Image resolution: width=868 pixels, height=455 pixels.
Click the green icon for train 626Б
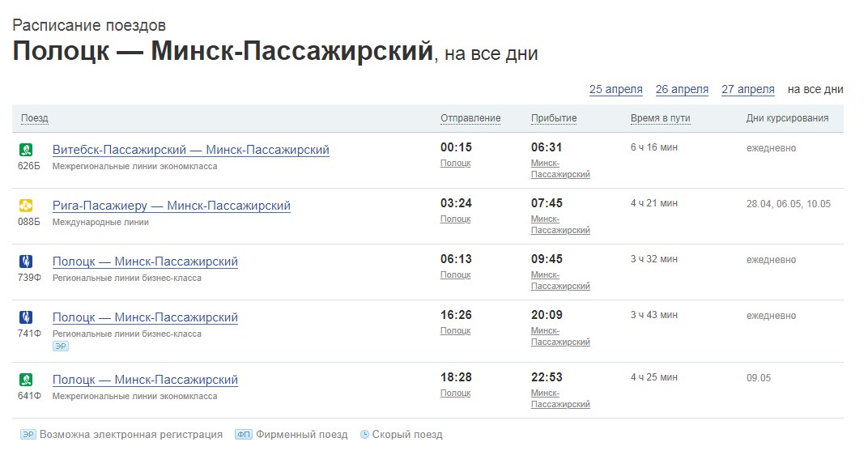point(26,150)
